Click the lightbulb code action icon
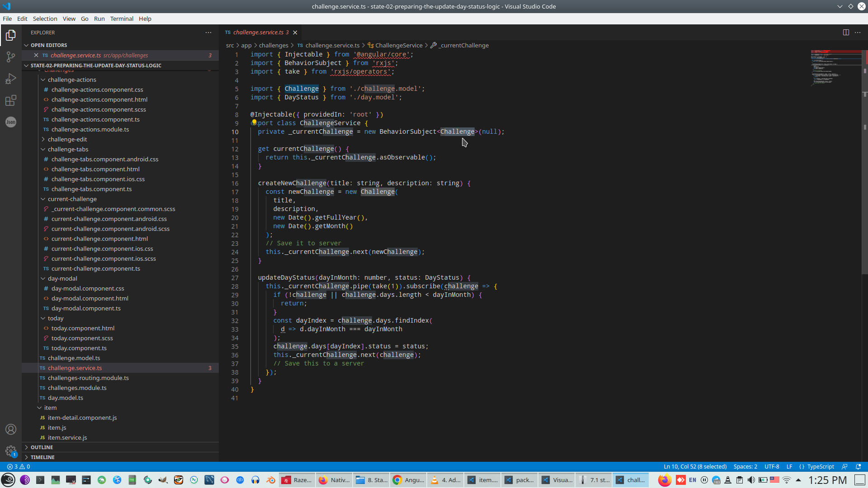868x488 pixels. (x=254, y=122)
